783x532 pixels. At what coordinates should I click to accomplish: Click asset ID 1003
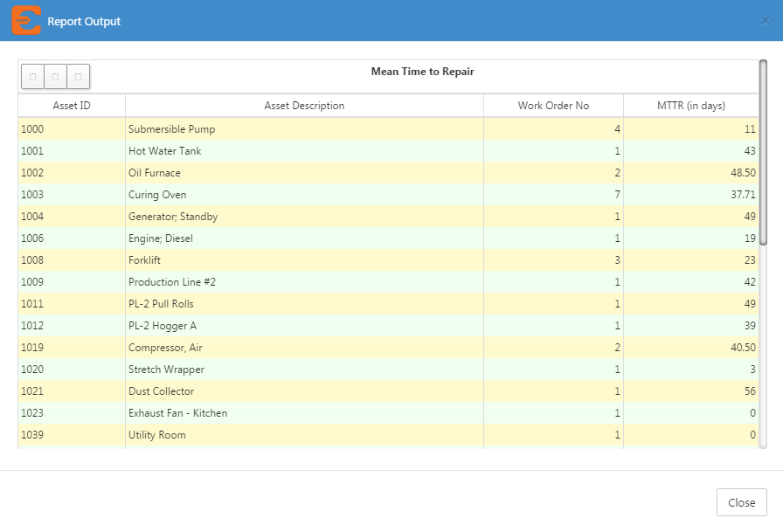32,195
